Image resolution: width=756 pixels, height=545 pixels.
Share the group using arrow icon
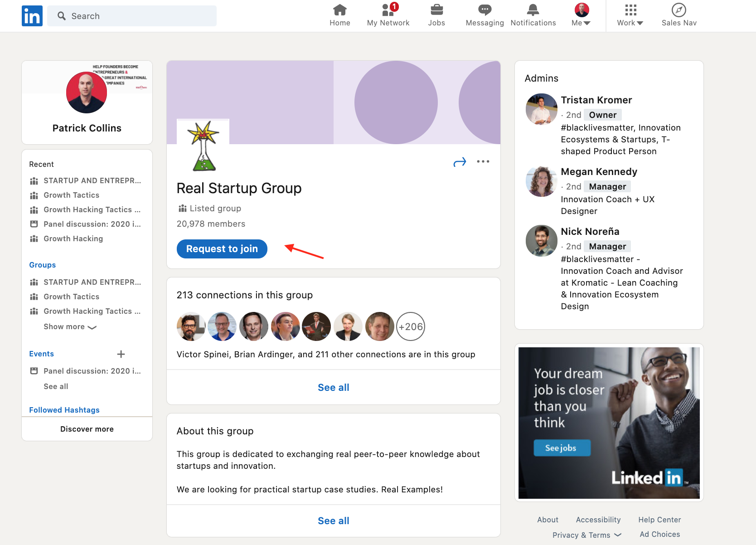tap(460, 162)
